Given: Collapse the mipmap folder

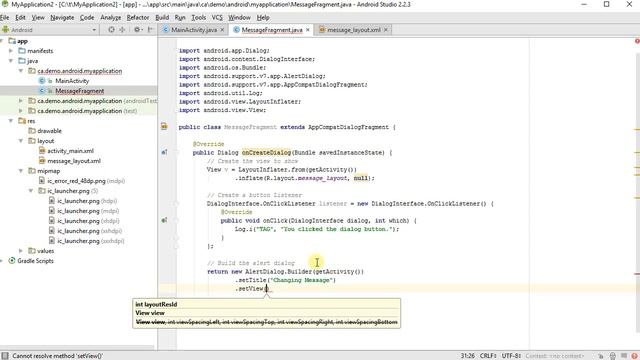Looking at the screenshot, I should click(x=21, y=171).
